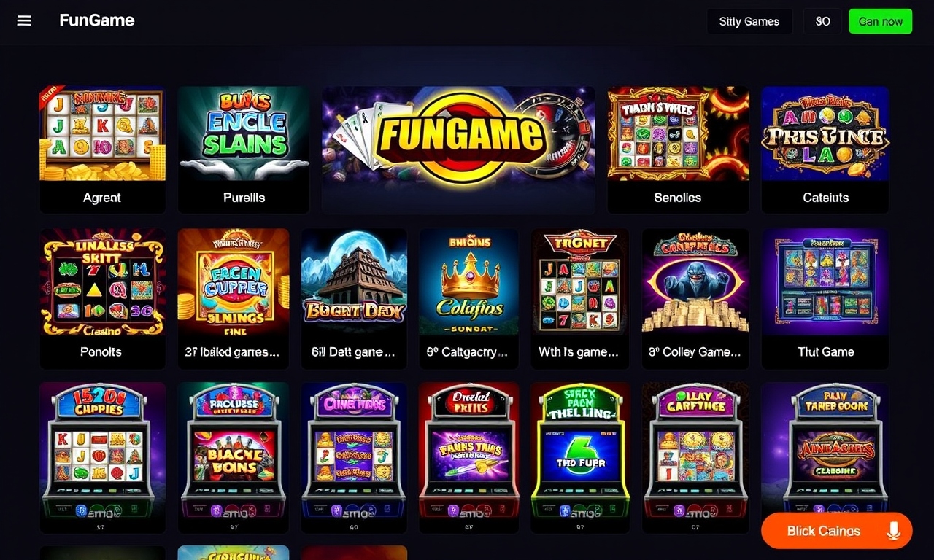Screen dimensions: 934x560
Task: Open the green number 6 slot machine
Action: 580,458
